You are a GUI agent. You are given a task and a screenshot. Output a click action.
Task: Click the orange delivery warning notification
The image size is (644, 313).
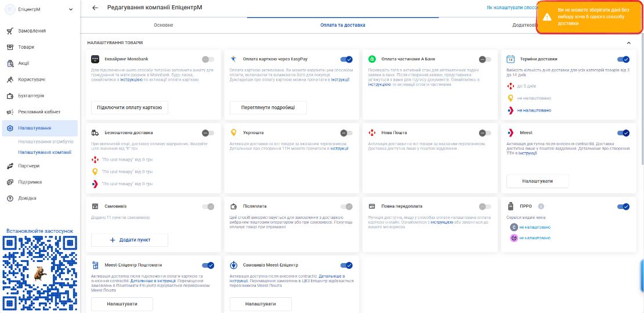(x=589, y=17)
